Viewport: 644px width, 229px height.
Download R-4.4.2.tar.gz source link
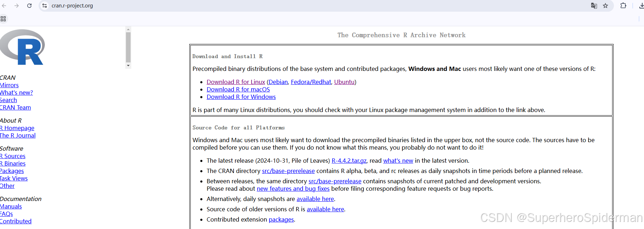click(349, 161)
